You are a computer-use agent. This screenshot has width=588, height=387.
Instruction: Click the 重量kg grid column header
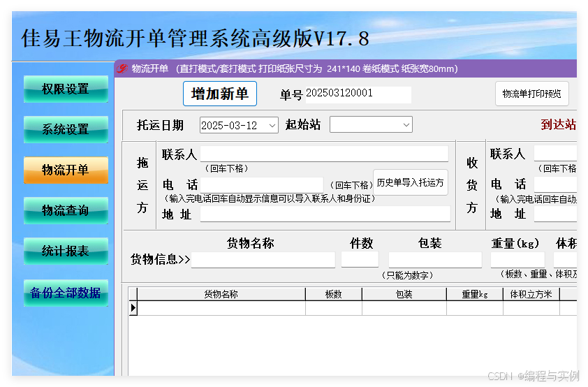coord(475,294)
